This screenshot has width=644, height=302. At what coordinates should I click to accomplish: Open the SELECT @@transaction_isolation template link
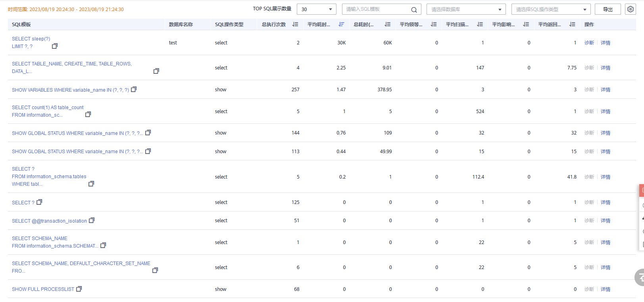(49, 221)
